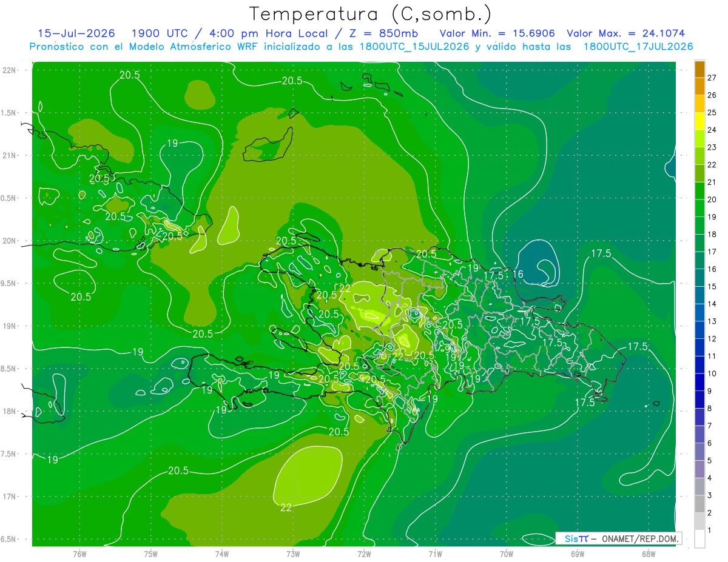Click legend number "14" on the color scale

tap(712, 304)
